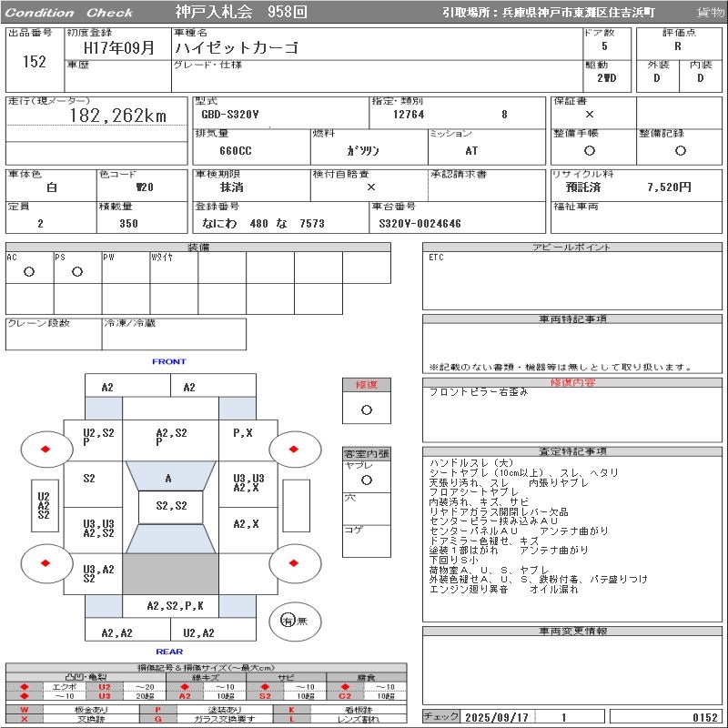
Task: Click the roof panel marked S2,S2
Action: pyautogui.click(x=171, y=507)
